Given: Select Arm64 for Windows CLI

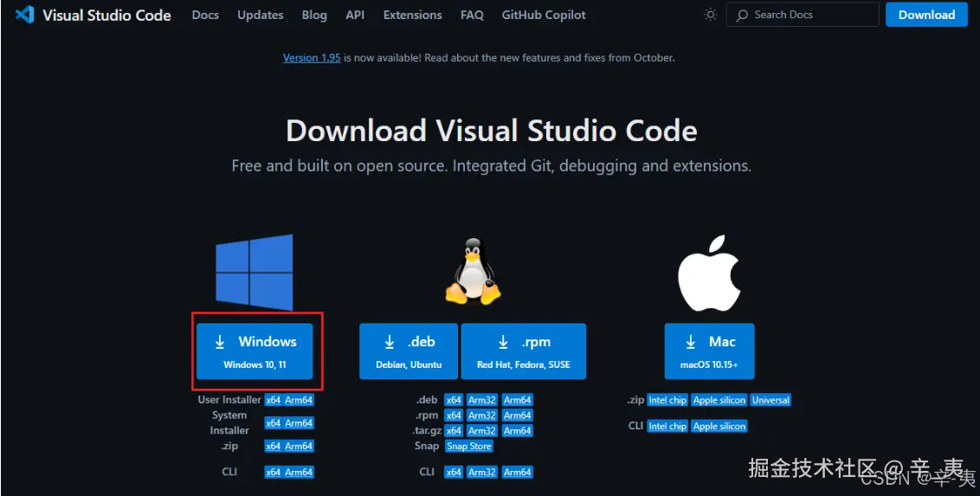Looking at the screenshot, I should pyautogui.click(x=299, y=473).
